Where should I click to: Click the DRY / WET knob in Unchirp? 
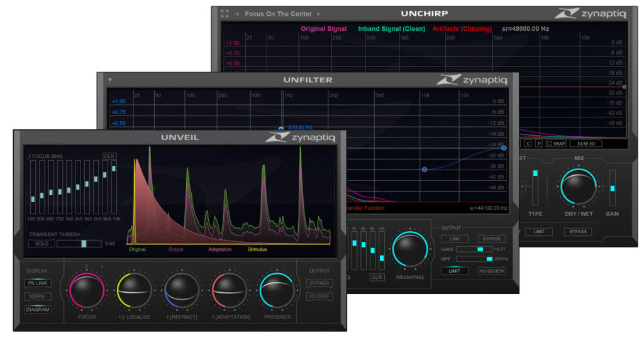[579, 186]
